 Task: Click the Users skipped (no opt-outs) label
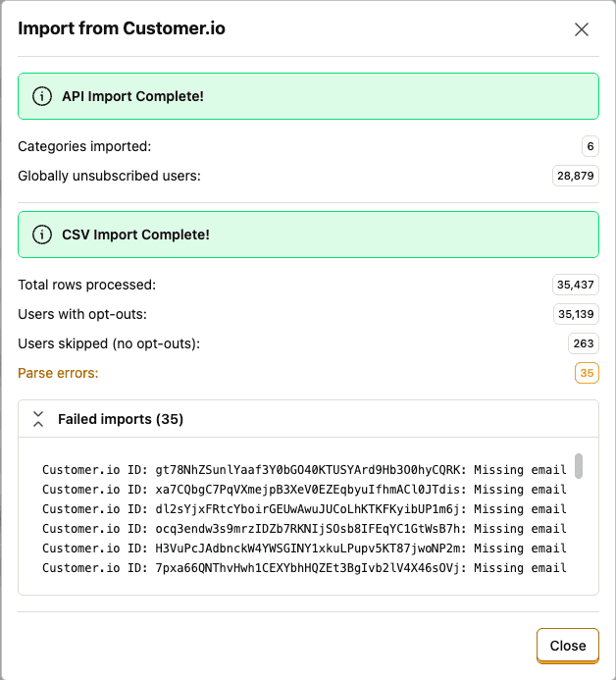[109, 343]
